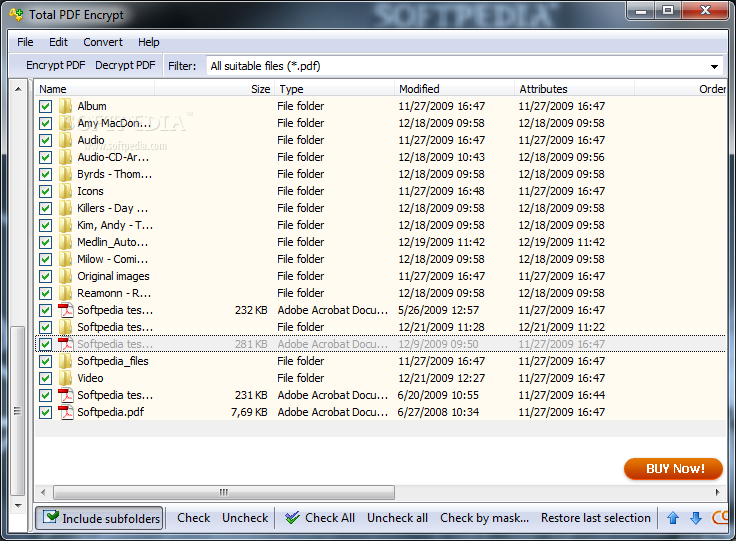Click Check by mask... button
The height and width of the screenshot is (541, 736).
point(484,518)
